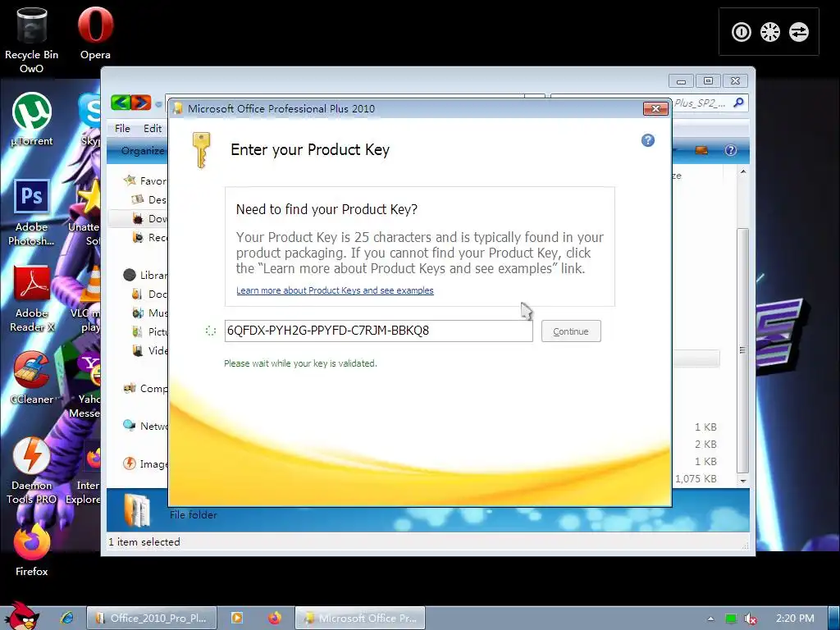Select Favorites in the Explorer navigation pane
The height and width of the screenshot is (630, 840).
point(146,180)
